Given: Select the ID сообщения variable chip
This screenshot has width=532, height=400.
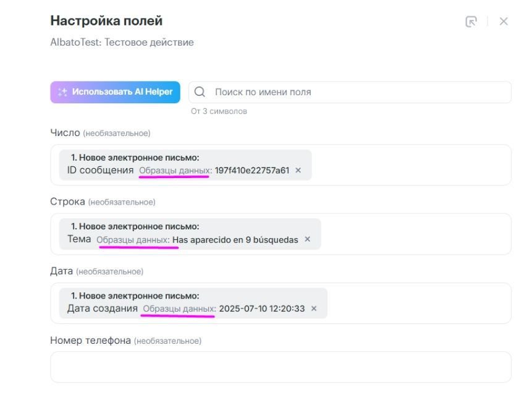Looking at the screenshot, I should 100,171.
